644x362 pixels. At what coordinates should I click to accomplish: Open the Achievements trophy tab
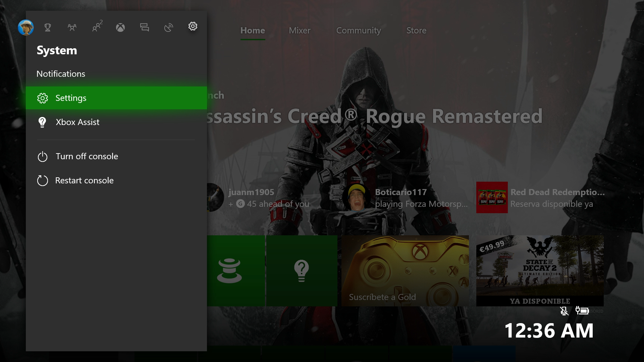pos(48,27)
